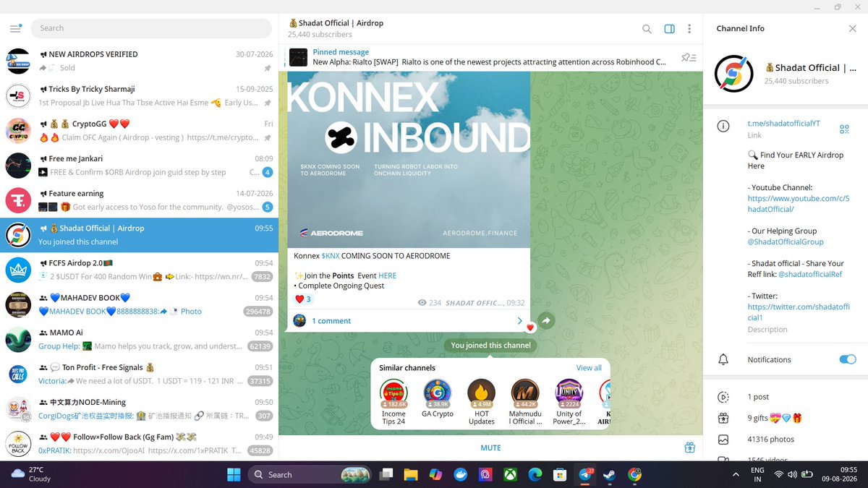Open Feature earning chat
Screen dimensions: 868x488
click(x=139, y=200)
